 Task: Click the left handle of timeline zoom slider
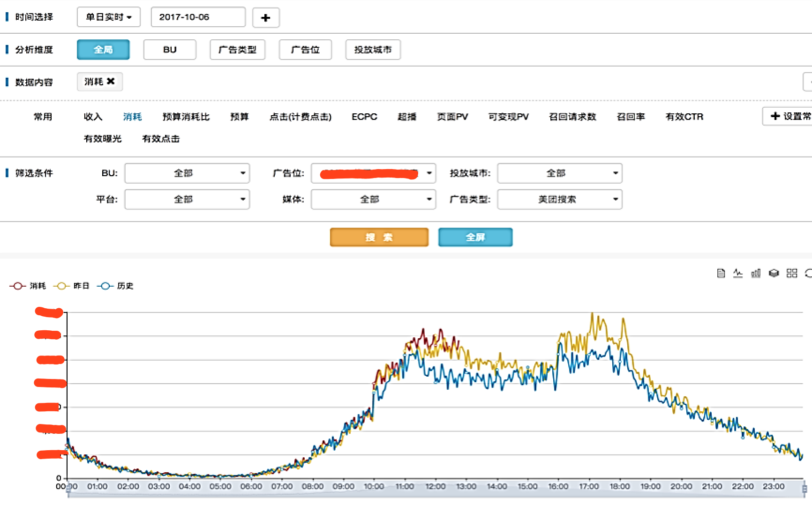click(69, 489)
